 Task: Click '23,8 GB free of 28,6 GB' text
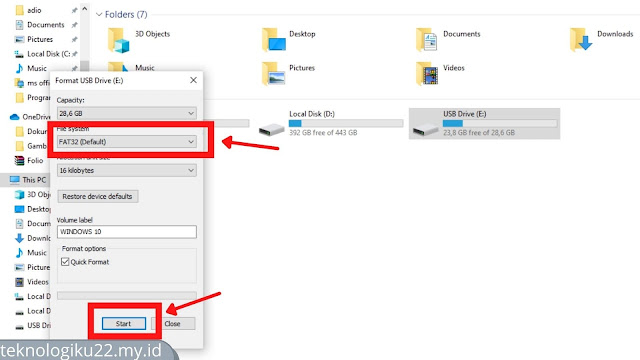click(x=479, y=133)
